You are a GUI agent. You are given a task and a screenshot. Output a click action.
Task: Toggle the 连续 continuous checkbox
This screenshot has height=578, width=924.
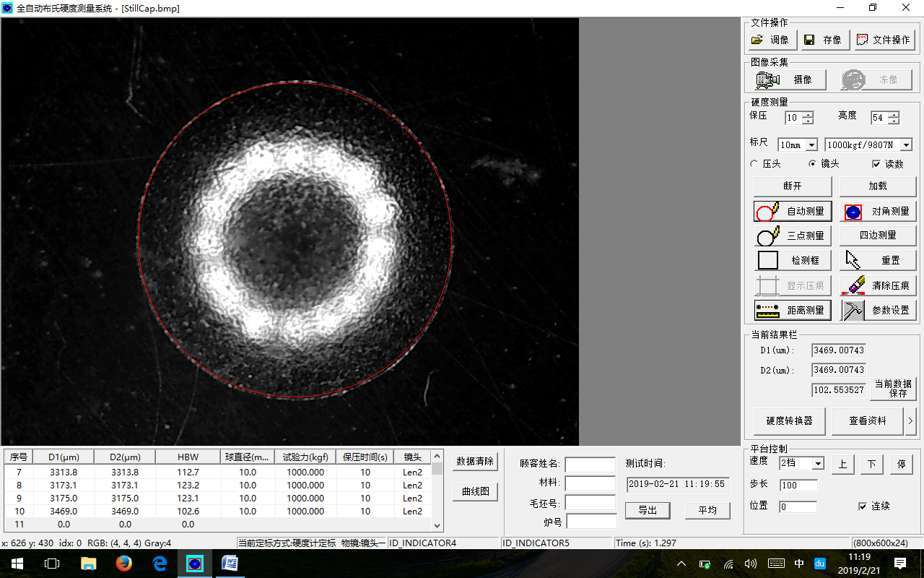(x=863, y=506)
